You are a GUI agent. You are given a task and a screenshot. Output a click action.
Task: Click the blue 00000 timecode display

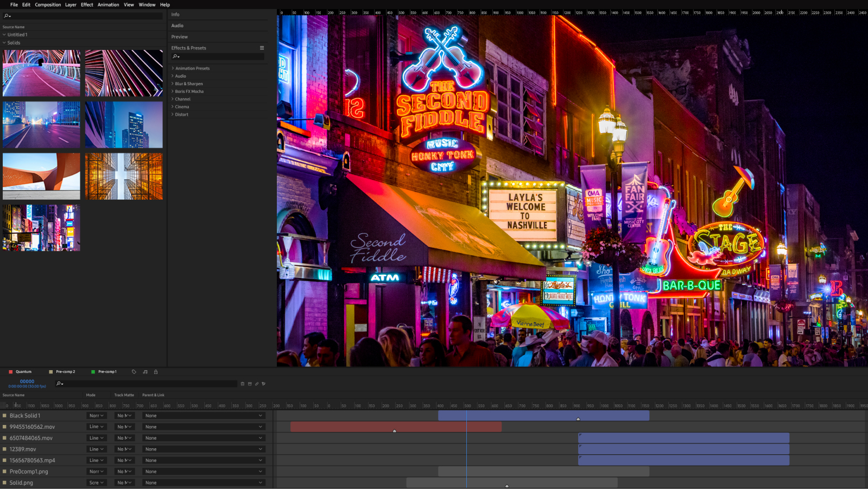point(27,382)
